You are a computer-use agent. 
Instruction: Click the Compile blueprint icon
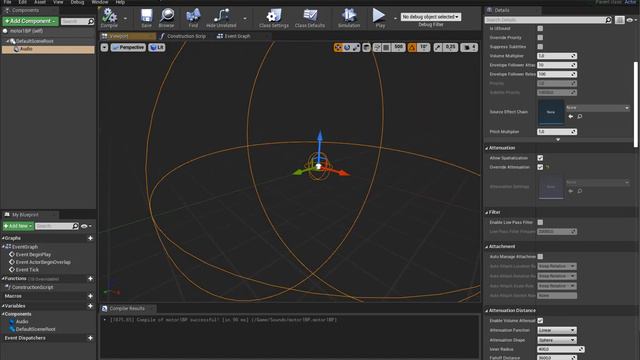[x=109, y=16]
